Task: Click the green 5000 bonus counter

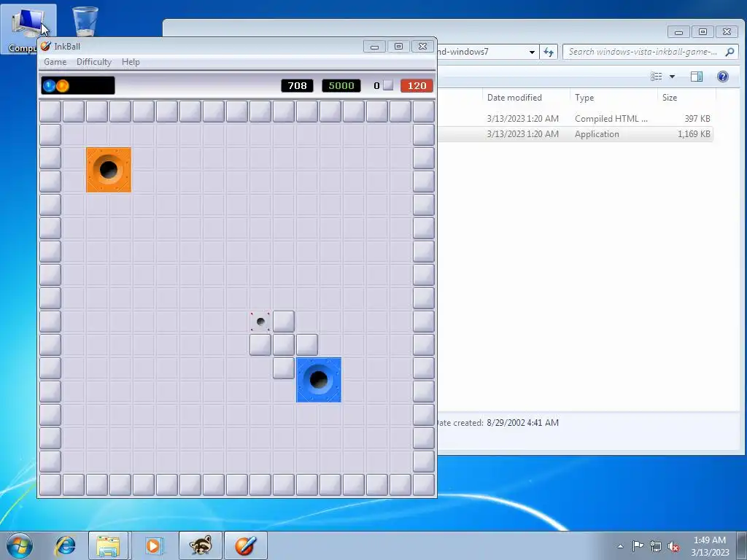Action: (x=341, y=86)
